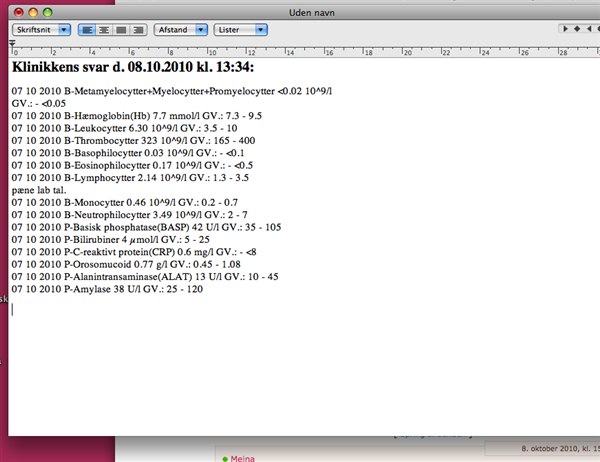
Task: Click the left tab stop triangle icon
Action: pyautogui.click(x=564, y=30)
